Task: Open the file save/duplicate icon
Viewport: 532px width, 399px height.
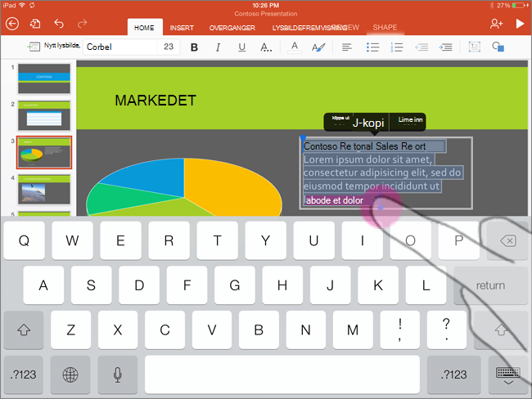Action: pyautogui.click(x=35, y=24)
